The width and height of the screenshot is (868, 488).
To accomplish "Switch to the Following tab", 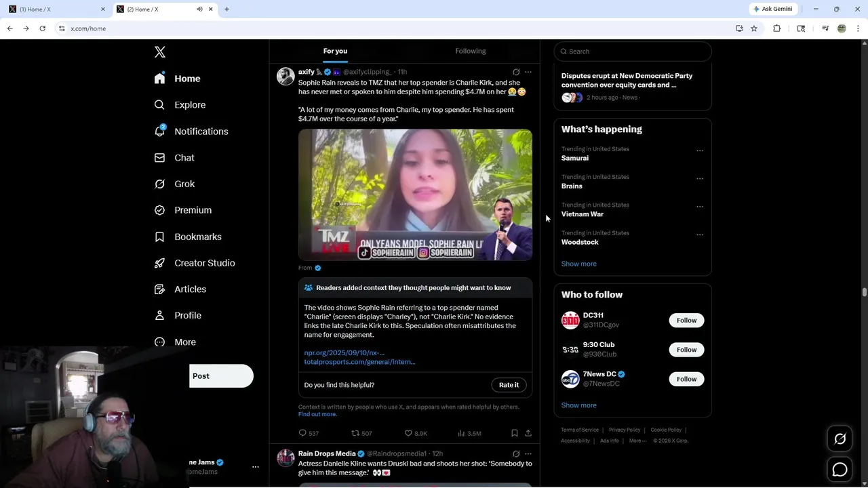I will 471,51.
